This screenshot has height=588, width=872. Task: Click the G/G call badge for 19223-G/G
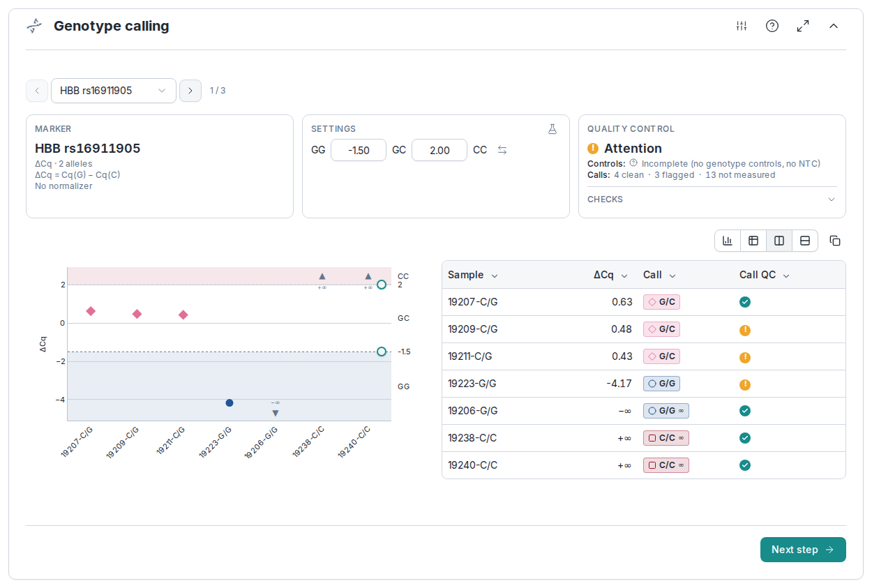[x=661, y=384]
